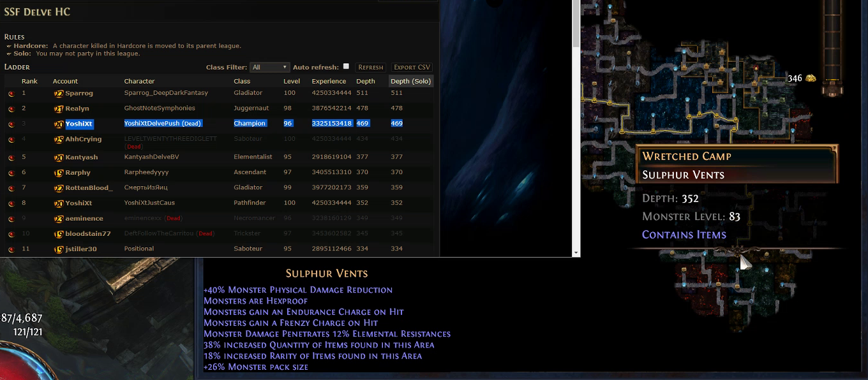The image size is (868, 380).
Task: Click the ladder page vertical scrollbar thumb
Action: coord(576,24)
